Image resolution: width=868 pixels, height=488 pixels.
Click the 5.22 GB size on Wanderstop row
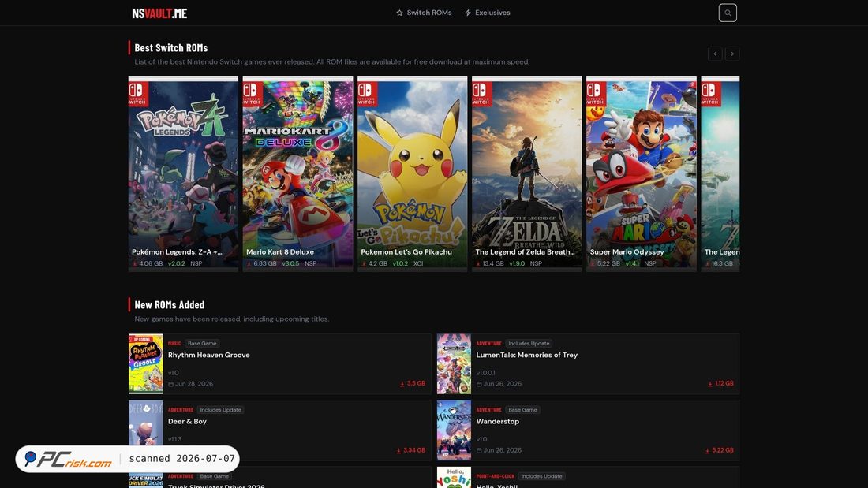coord(719,450)
